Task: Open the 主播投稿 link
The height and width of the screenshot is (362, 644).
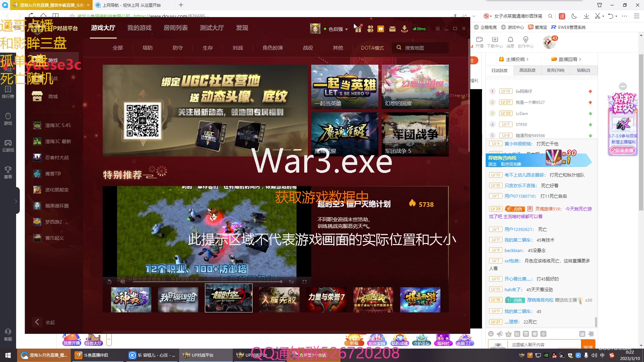Action: [x=514, y=59]
